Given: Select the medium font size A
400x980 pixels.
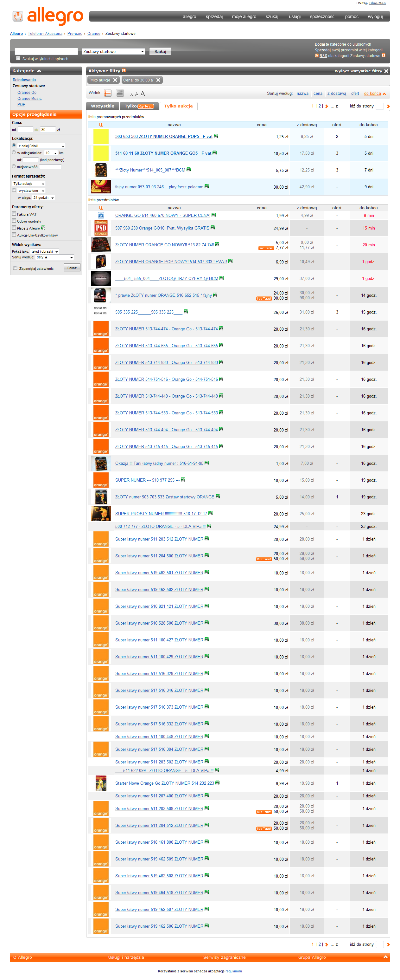Looking at the screenshot, I should 137,94.
